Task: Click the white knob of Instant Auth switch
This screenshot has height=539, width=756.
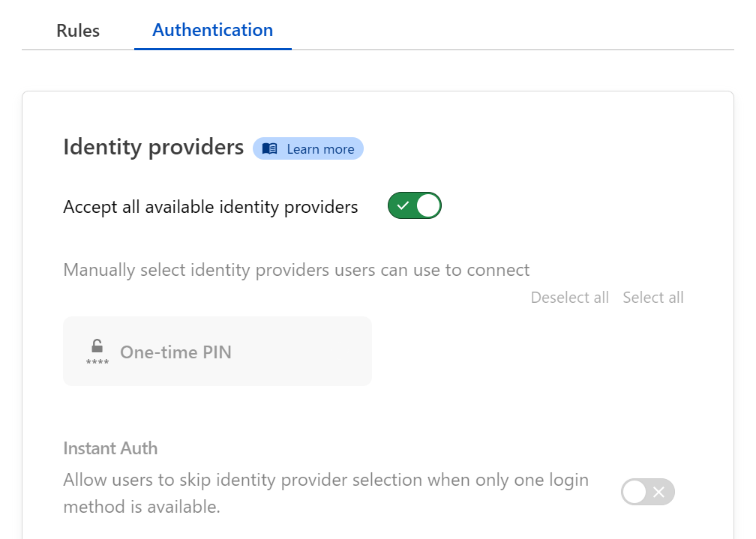Action: coord(634,493)
